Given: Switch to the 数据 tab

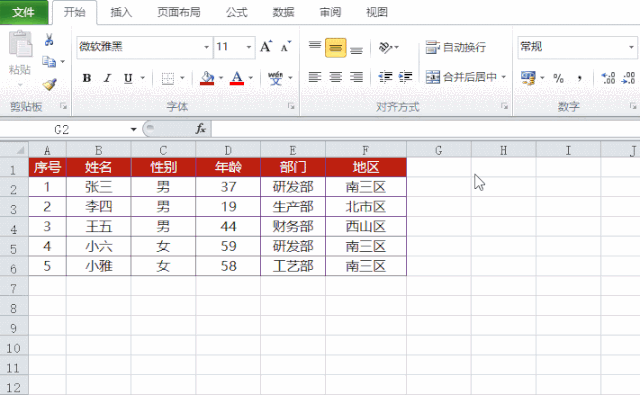Looking at the screenshot, I should pos(283,12).
